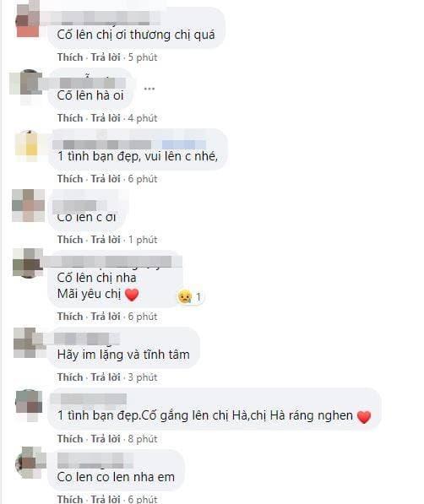The height and width of the screenshot is (504, 424).
Task: Click the '3 phút' timestamp
Action: coord(143,377)
